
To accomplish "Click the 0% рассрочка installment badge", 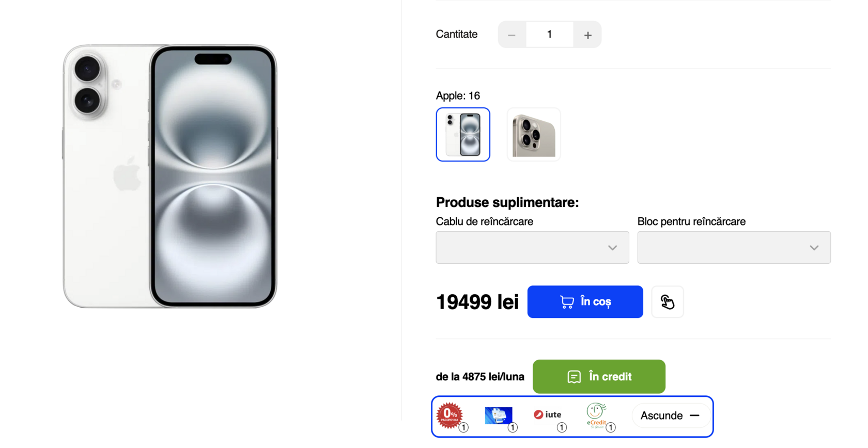I will (x=449, y=415).
